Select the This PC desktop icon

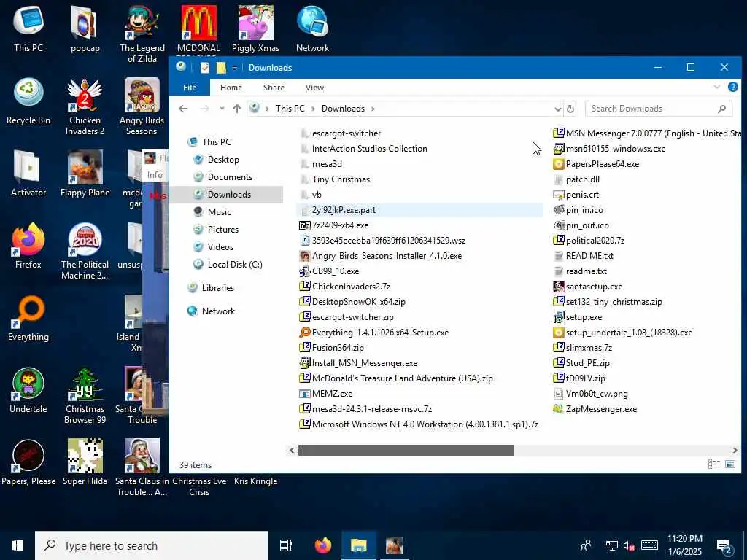point(28,29)
